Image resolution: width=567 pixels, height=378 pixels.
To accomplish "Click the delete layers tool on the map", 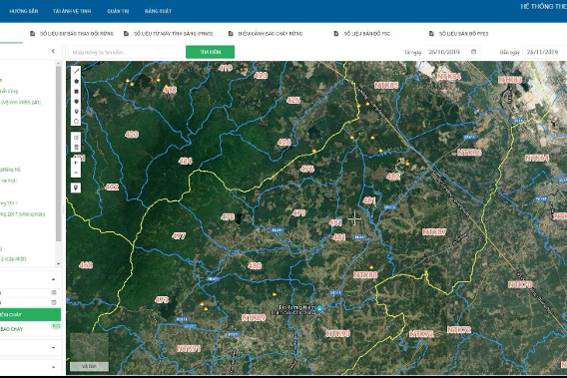I will [76, 147].
